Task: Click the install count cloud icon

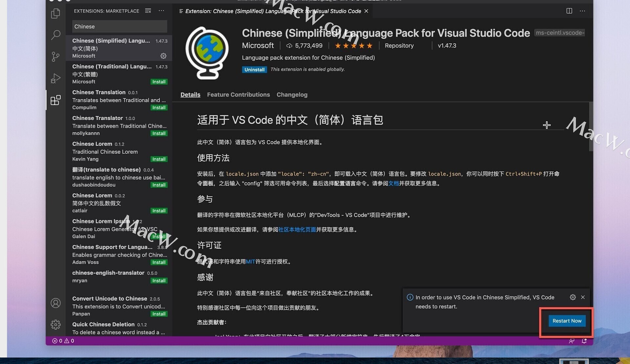Action: [289, 46]
